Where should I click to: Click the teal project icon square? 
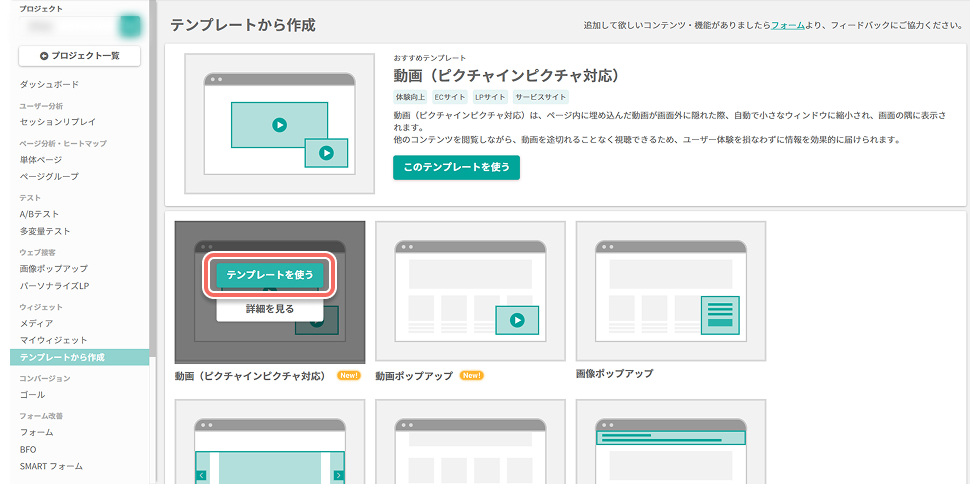[131, 26]
